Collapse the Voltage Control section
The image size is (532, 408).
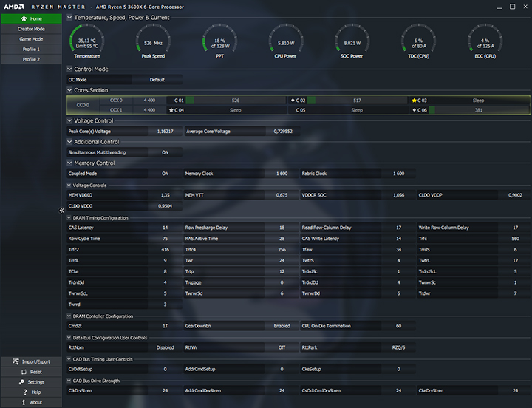click(69, 120)
